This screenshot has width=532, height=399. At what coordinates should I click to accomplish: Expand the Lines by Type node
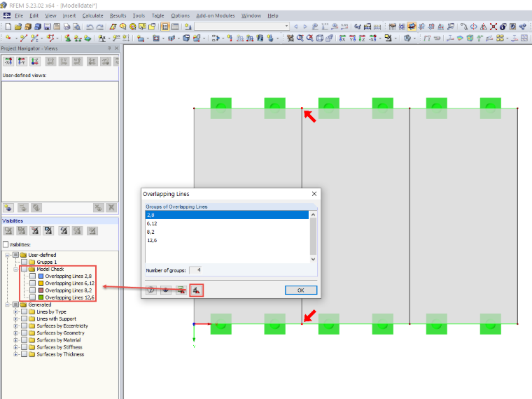15,311
